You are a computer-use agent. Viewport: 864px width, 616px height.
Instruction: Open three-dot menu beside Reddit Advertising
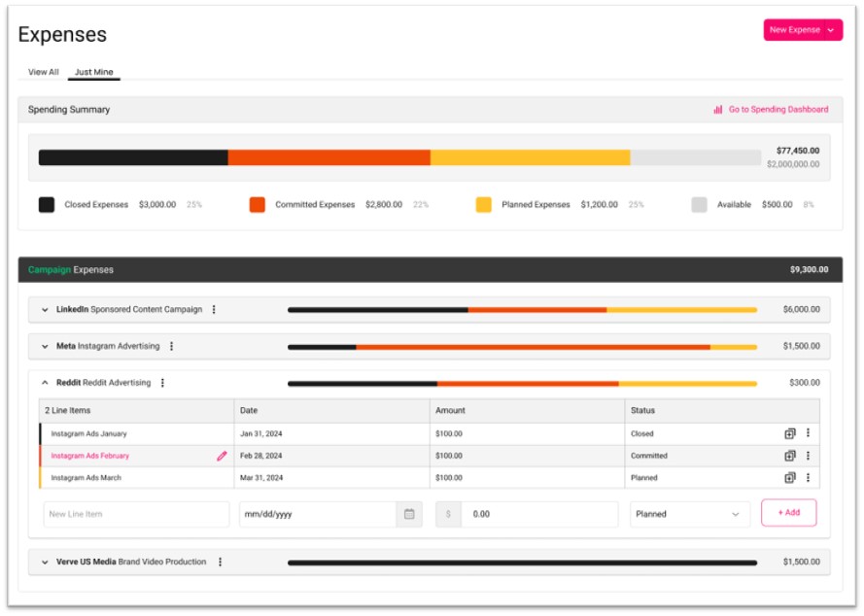coord(162,383)
